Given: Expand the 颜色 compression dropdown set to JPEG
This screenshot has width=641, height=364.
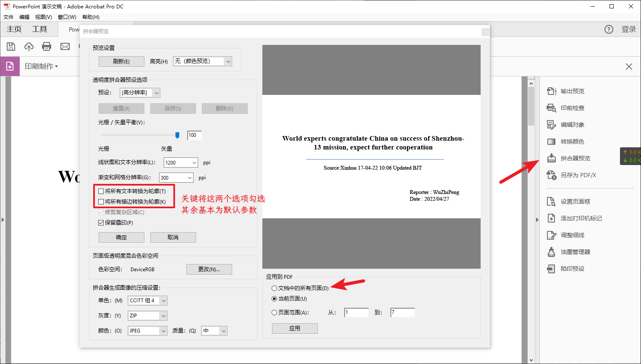Looking at the screenshot, I should tap(147, 330).
